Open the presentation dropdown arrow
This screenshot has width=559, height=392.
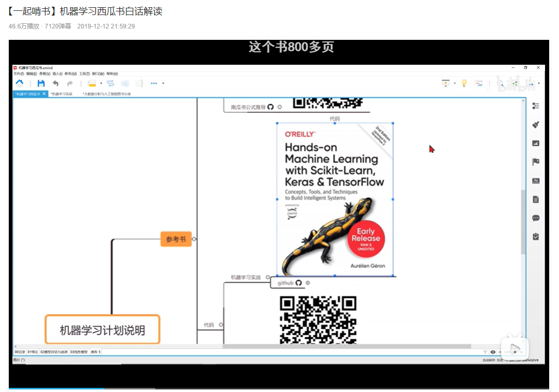pyautogui.click(x=454, y=83)
